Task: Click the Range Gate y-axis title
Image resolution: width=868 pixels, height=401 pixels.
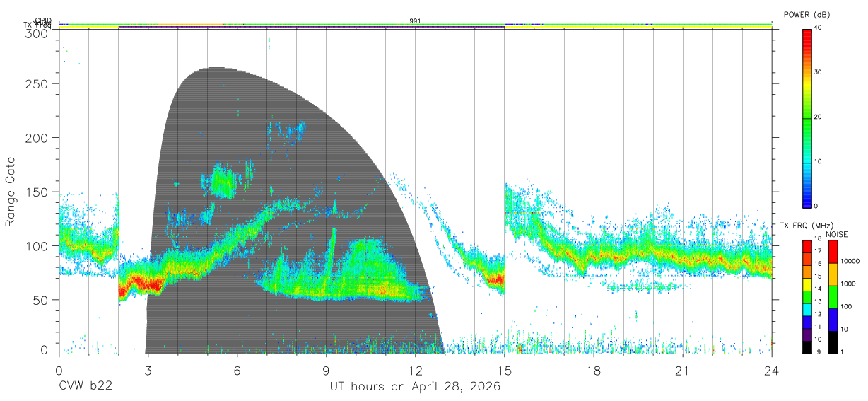Action: (x=11, y=192)
